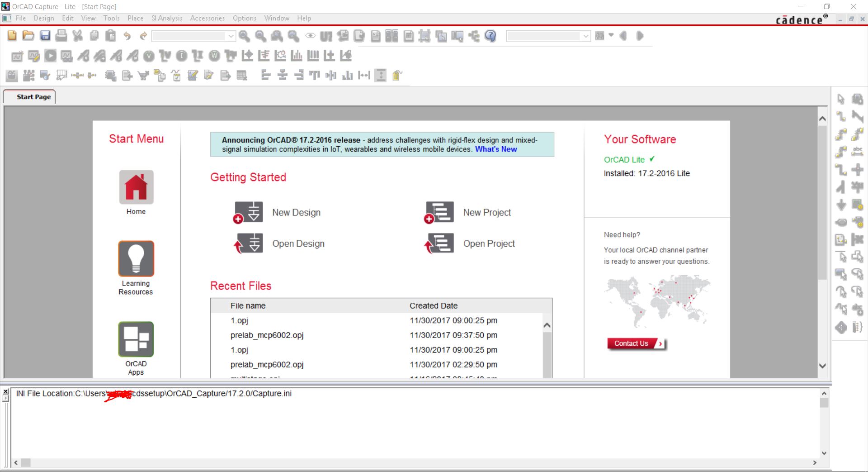Click the New document toolbar icon
This screenshot has width=868, height=472.
[12, 36]
